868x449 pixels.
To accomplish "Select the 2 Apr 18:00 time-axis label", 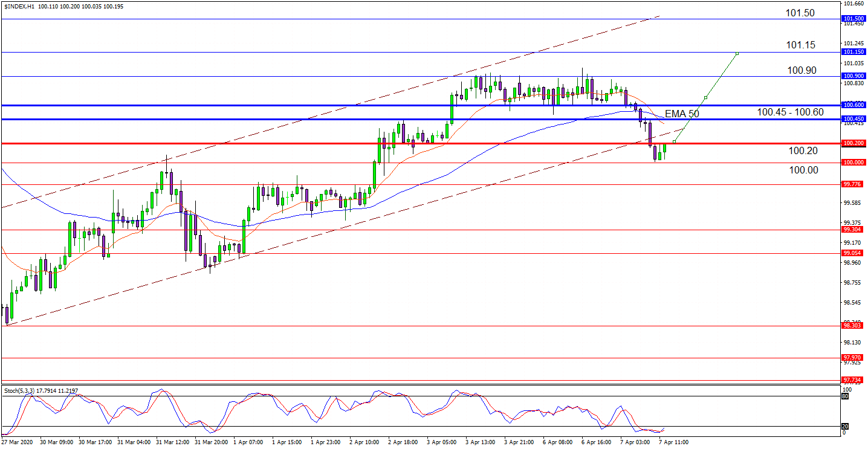I will point(403,442).
